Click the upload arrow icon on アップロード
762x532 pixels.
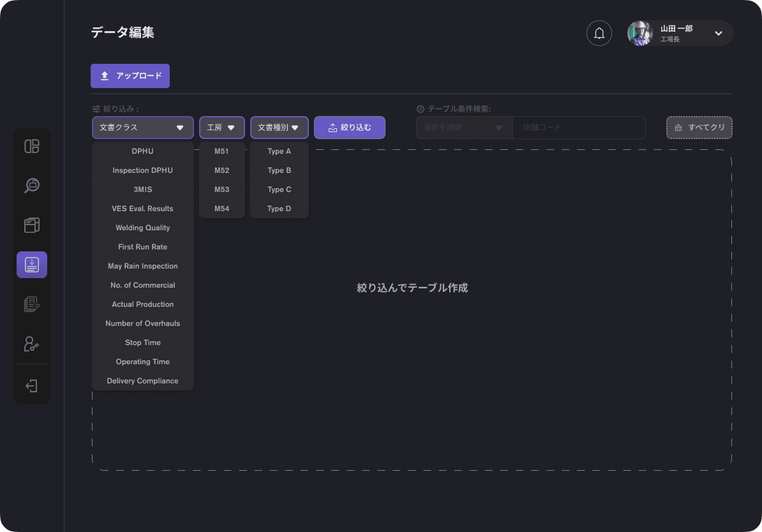[105, 75]
